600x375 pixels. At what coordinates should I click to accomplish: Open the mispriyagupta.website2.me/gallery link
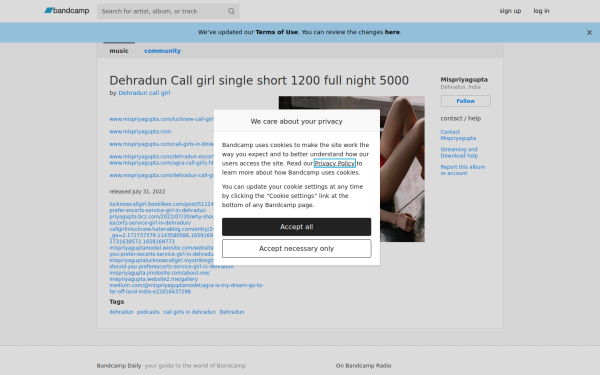[x=153, y=279]
